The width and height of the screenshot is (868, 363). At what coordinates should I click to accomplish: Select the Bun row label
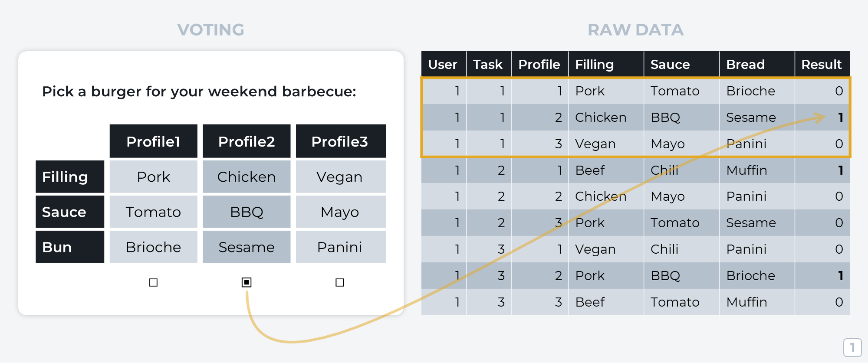pyautogui.click(x=70, y=247)
